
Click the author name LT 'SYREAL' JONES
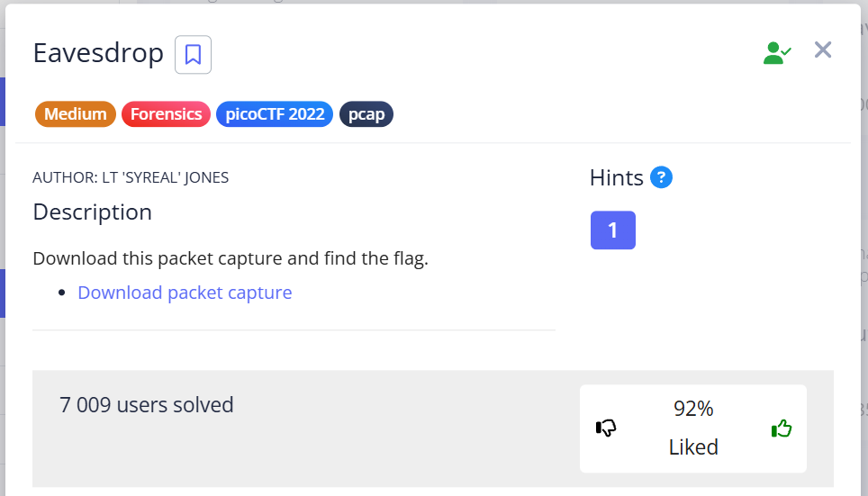(131, 177)
